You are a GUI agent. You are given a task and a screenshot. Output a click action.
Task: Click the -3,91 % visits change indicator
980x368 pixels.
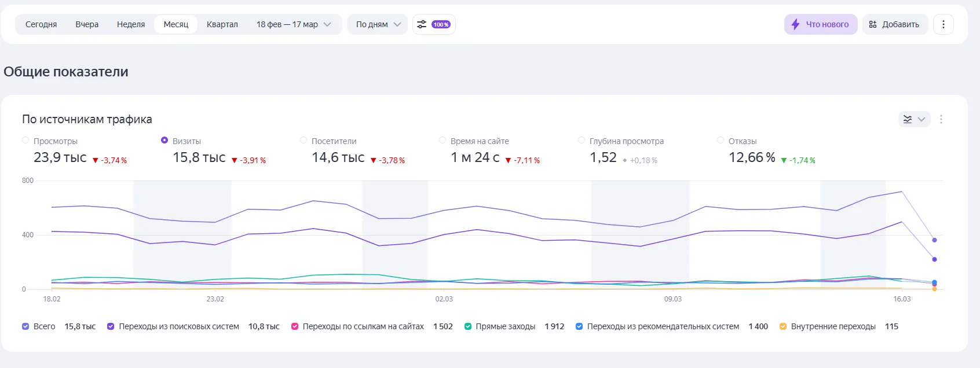(x=248, y=160)
